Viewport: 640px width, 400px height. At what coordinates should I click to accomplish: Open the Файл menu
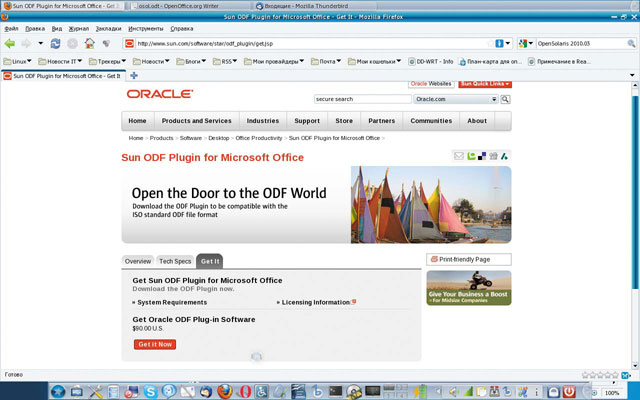pyautogui.click(x=11, y=29)
